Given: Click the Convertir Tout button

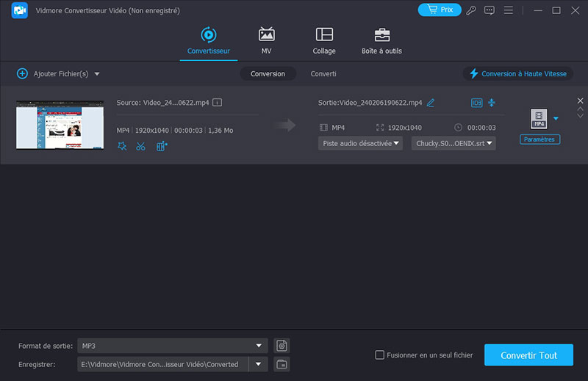Looking at the screenshot, I should pos(528,355).
